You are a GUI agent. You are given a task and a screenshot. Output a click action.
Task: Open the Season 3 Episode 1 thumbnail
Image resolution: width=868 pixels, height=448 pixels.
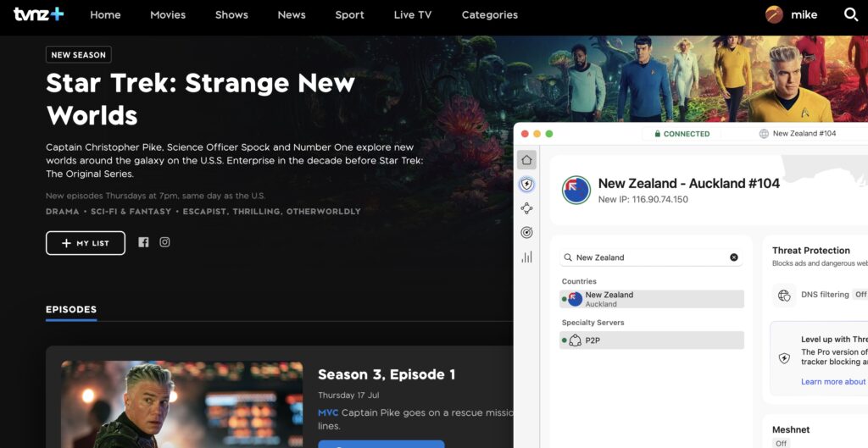(181, 404)
